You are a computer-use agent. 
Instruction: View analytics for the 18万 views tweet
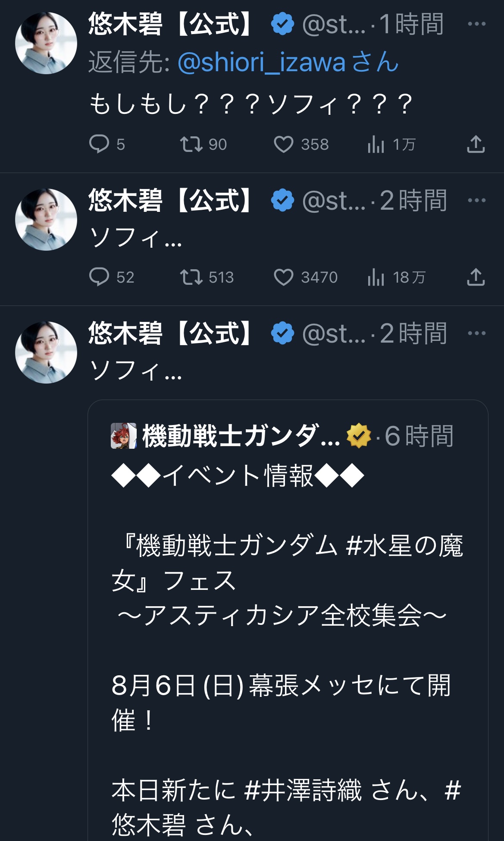376,277
